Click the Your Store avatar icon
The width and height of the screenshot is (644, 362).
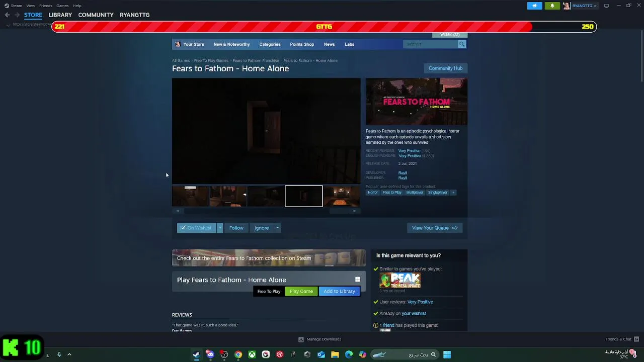(178, 44)
